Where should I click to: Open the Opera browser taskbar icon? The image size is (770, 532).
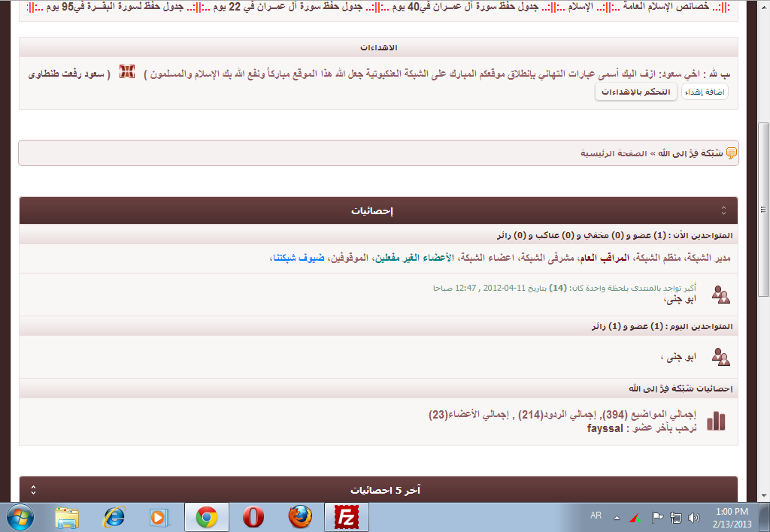[x=253, y=517]
